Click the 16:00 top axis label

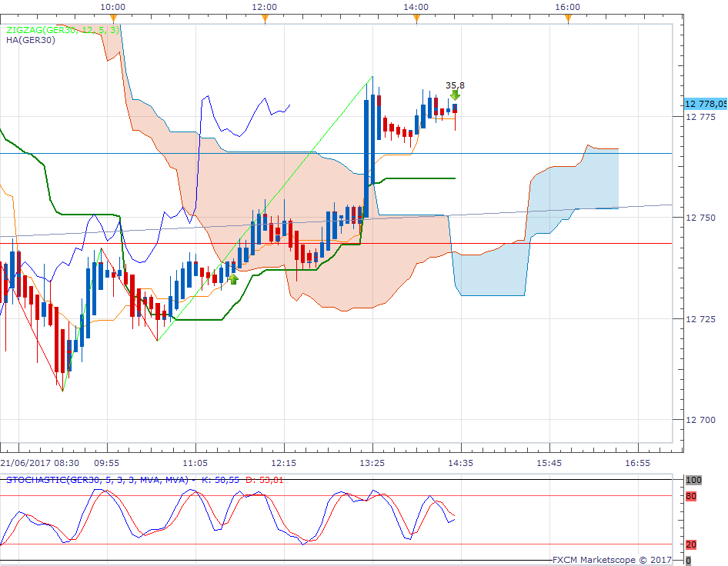(568, 7)
